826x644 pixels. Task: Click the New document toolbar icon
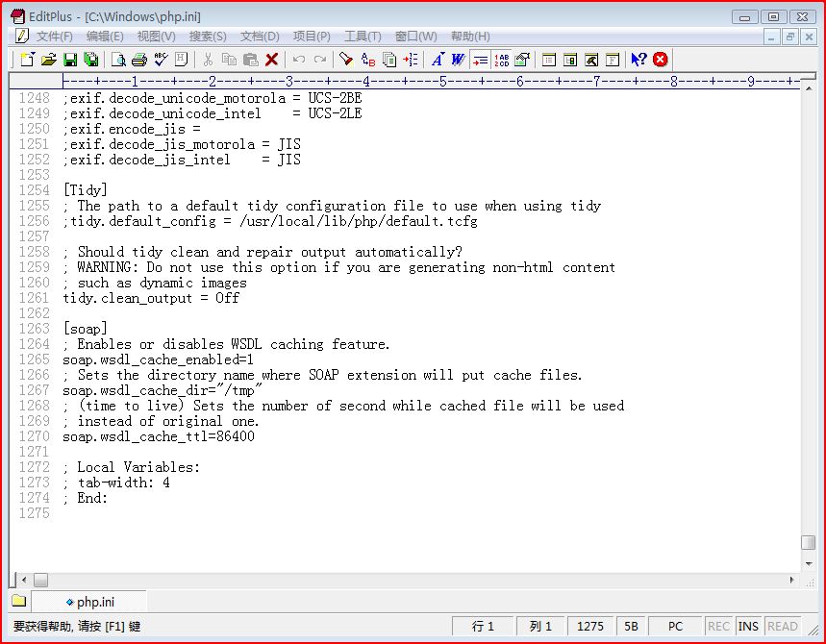pyautogui.click(x=27, y=60)
